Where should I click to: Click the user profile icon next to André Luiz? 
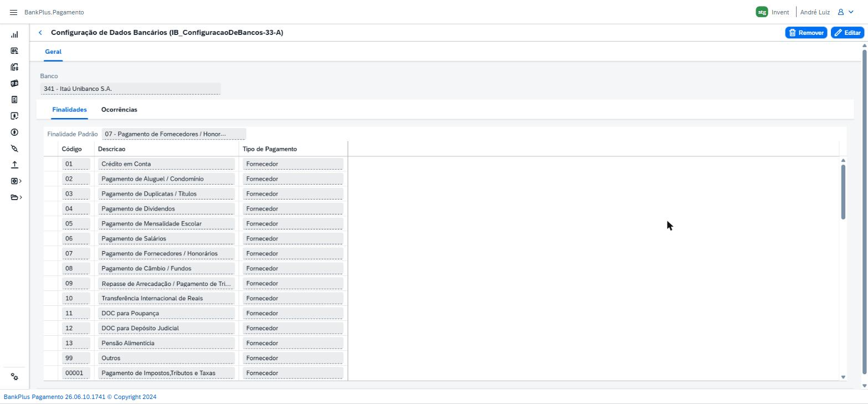click(x=840, y=12)
